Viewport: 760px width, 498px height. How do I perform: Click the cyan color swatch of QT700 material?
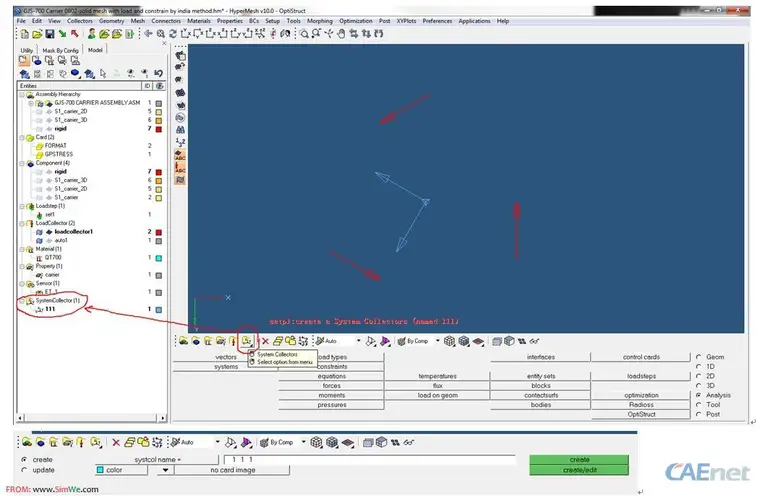coord(158,258)
